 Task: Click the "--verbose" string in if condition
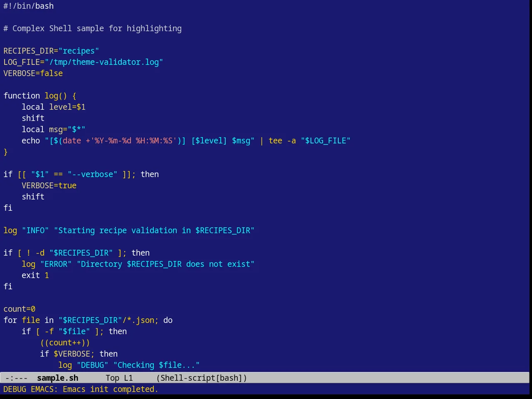tap(93, 174)
